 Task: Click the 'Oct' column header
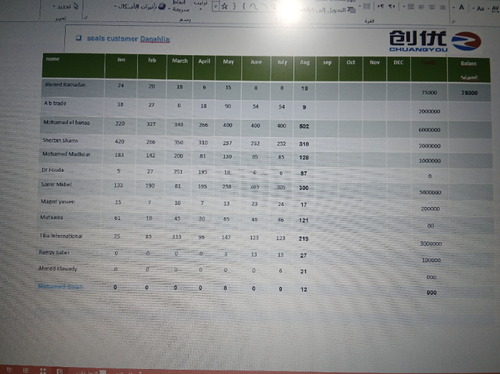[x=350, y=69]
